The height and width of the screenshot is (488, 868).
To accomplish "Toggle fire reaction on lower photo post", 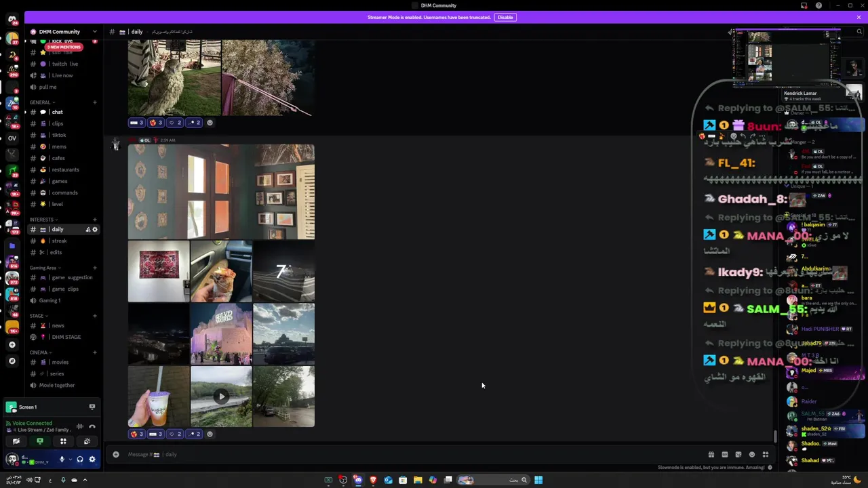I will [x=137, y=434].
